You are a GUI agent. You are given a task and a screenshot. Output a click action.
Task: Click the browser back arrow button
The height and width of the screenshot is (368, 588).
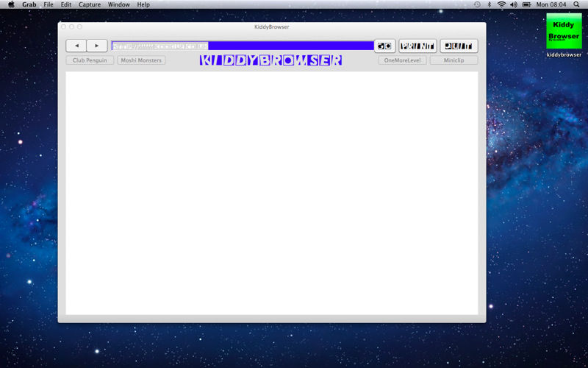76,46
